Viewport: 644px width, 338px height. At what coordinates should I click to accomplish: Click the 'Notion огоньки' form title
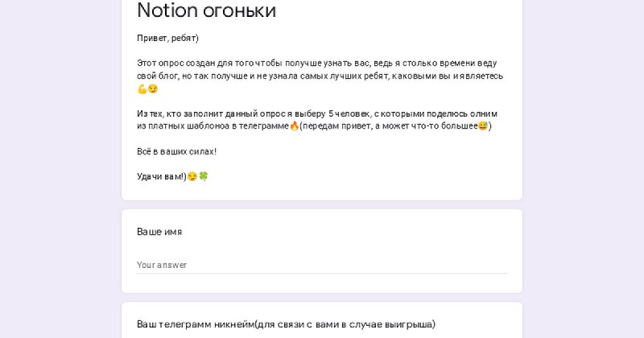206,10
